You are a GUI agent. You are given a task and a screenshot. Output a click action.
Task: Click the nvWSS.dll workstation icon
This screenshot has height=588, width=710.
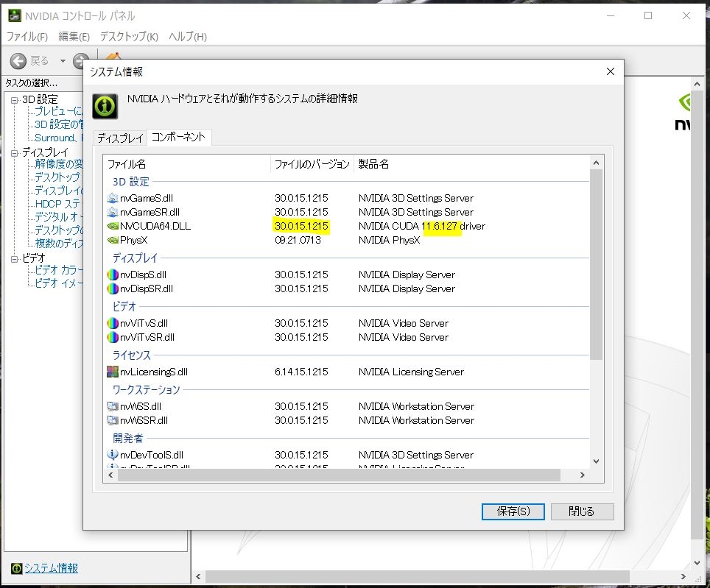[x=112, y=406]
